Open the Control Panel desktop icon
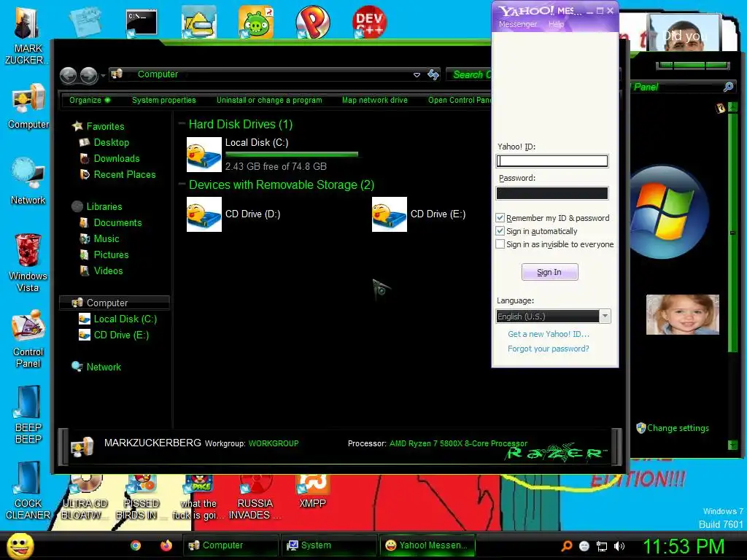 (x=28, y=339)
